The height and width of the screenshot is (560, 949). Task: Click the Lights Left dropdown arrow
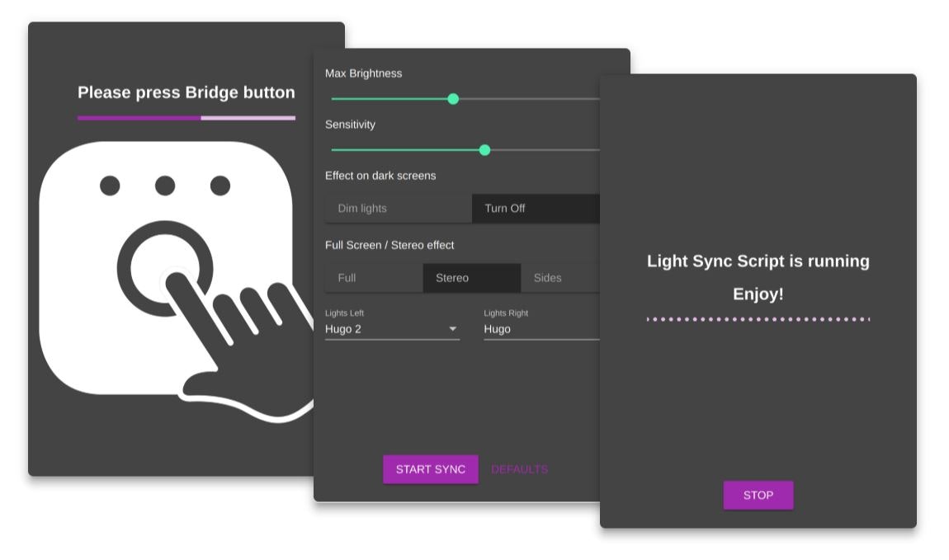pyautogui.click(x=453, y=328)
